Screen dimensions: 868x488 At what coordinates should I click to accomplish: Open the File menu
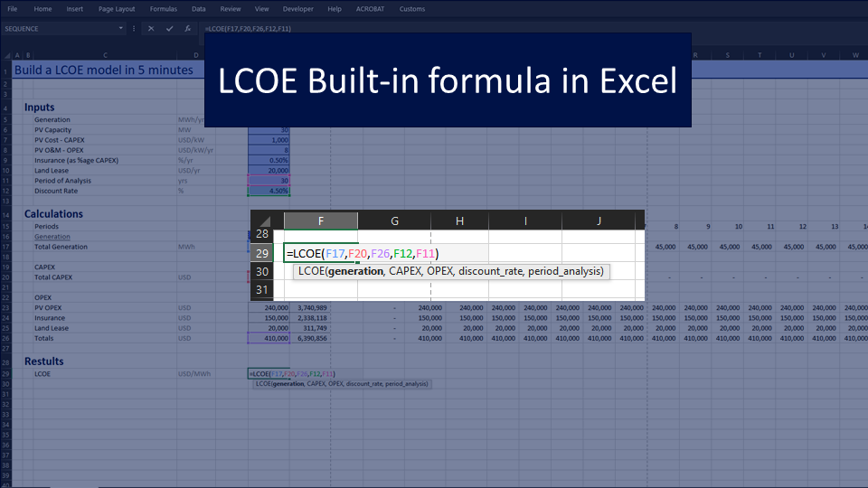coord(12,9)
